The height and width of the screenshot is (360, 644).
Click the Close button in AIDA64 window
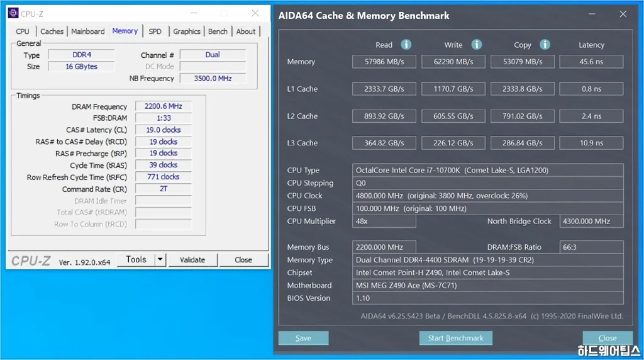608,338
